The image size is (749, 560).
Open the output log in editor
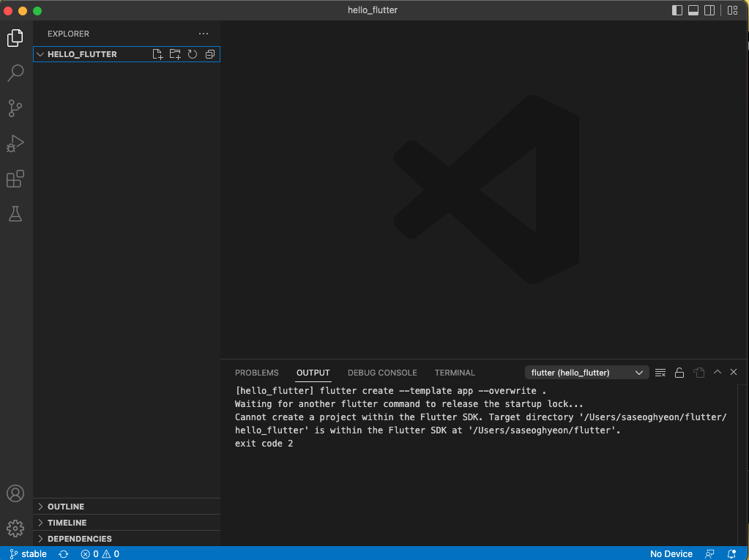point(698,373)
